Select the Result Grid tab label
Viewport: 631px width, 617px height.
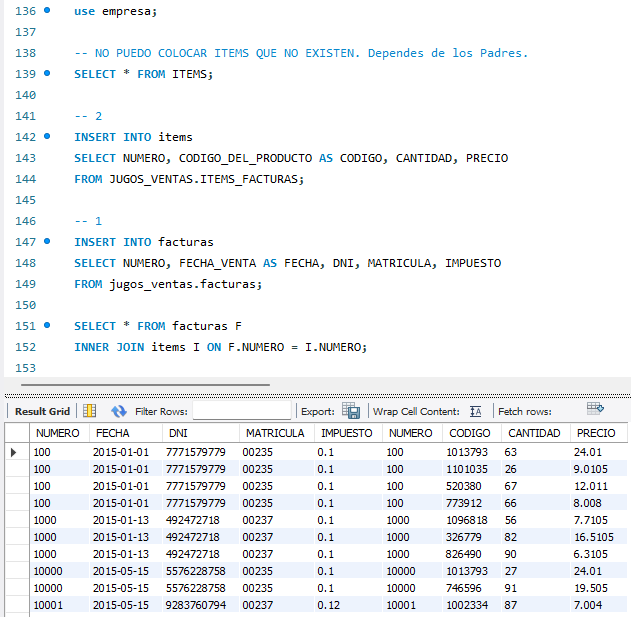pos(42,411)
